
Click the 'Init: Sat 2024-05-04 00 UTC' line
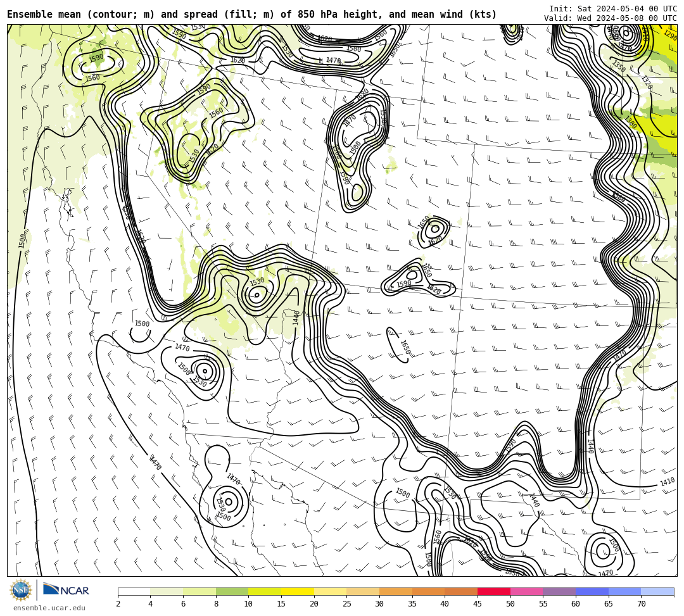tap(613, 9)
